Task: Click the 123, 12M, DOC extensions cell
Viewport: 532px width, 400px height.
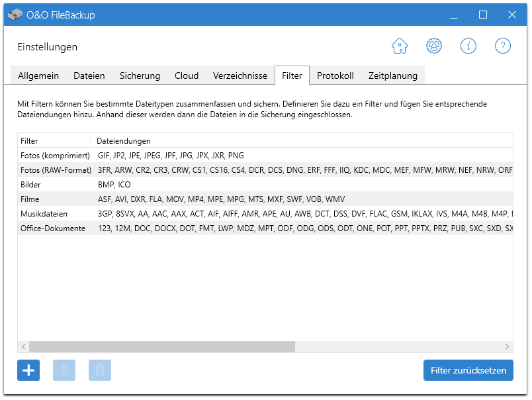Action: (x=305, y=228)
